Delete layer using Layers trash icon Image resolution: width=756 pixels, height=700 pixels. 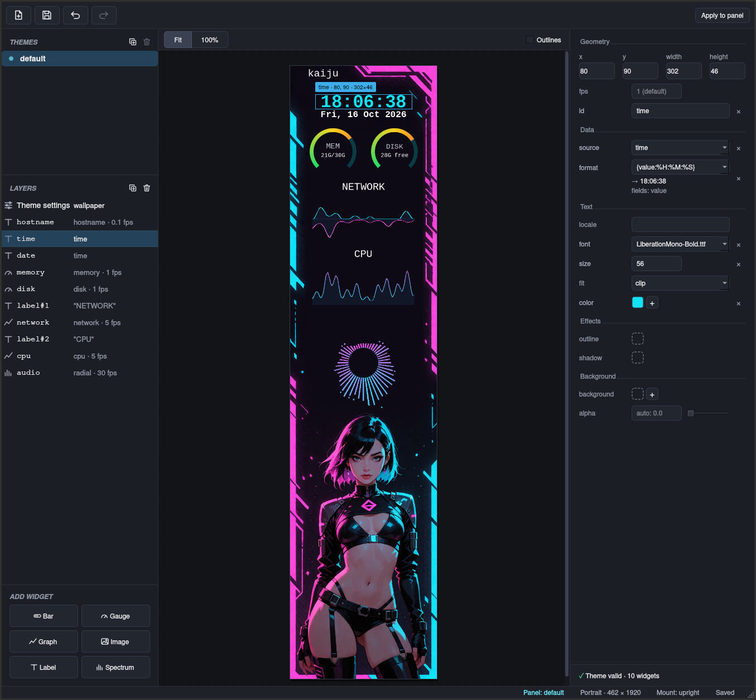tap(147, 188)
